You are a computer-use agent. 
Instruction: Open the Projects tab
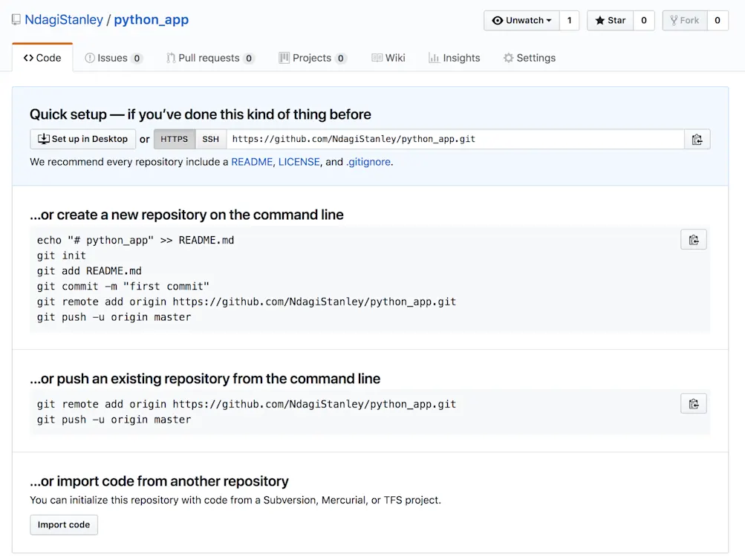[x=312, y=58]
